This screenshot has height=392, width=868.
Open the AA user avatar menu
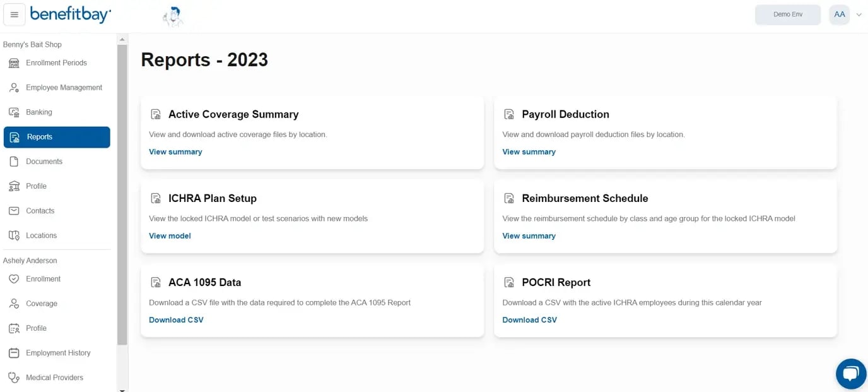click(839, 15)
